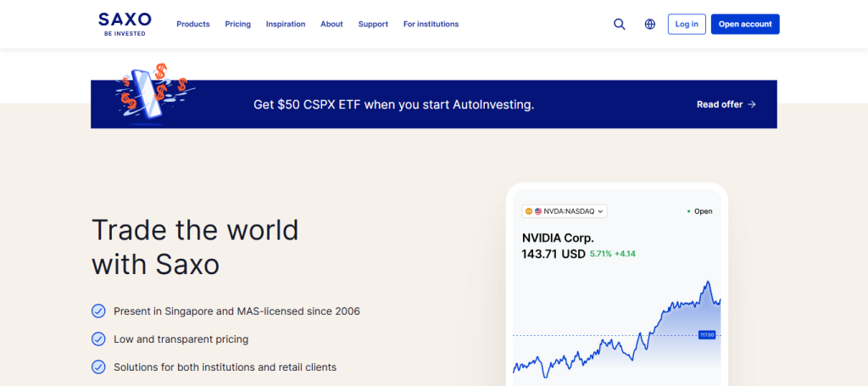
Task: Open the Support menu
Action: point(373,25)
